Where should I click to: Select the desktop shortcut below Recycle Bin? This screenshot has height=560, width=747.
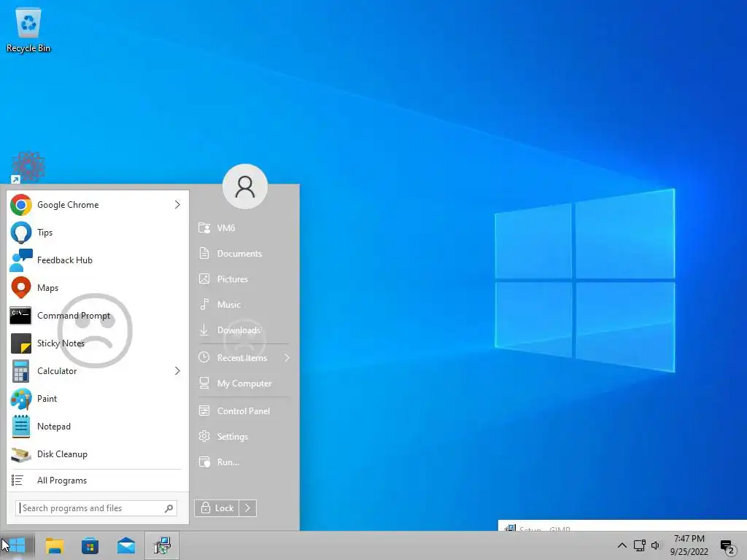tap(28, 167)
